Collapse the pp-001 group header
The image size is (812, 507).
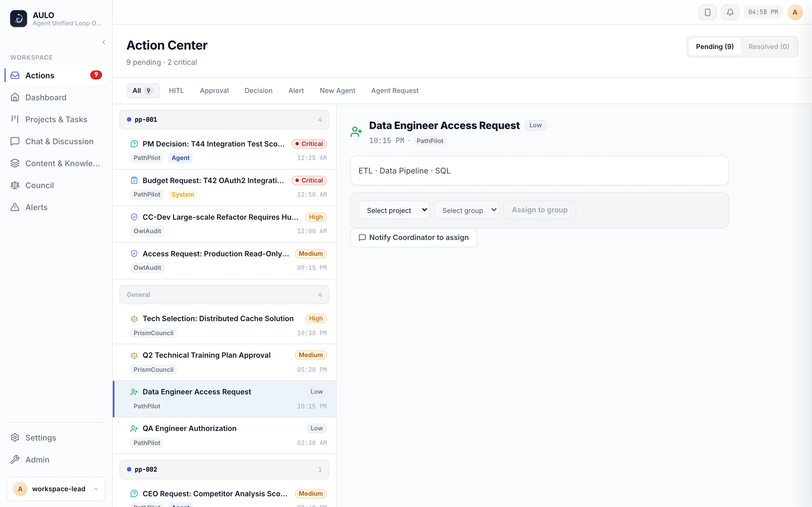(x=224, y=120)
